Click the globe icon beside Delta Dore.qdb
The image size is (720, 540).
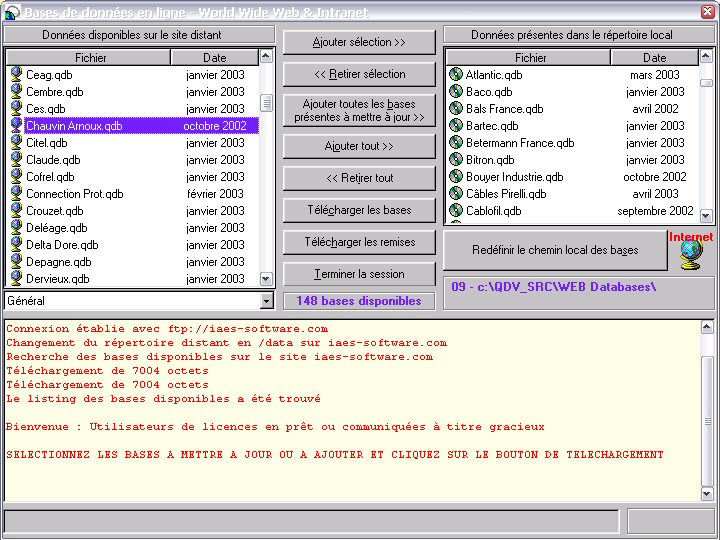click(x=16, y=245)
